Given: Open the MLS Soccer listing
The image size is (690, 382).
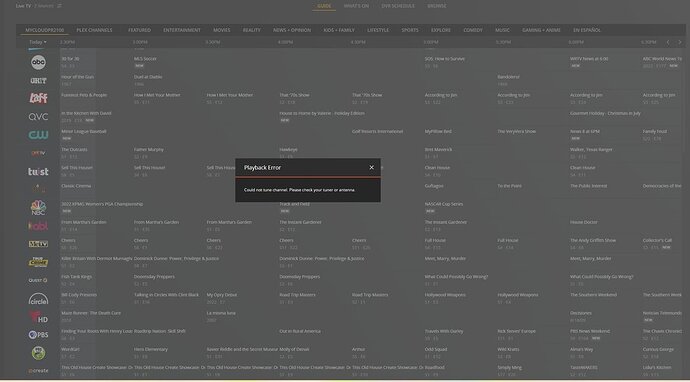Looking at the screenshot, I should pos(146,59).
